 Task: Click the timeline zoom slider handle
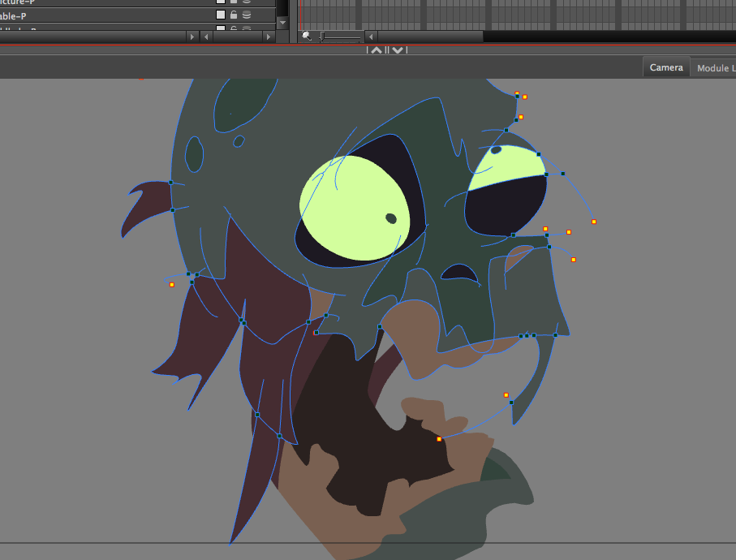pyautogui.click(x=322, y=37)
